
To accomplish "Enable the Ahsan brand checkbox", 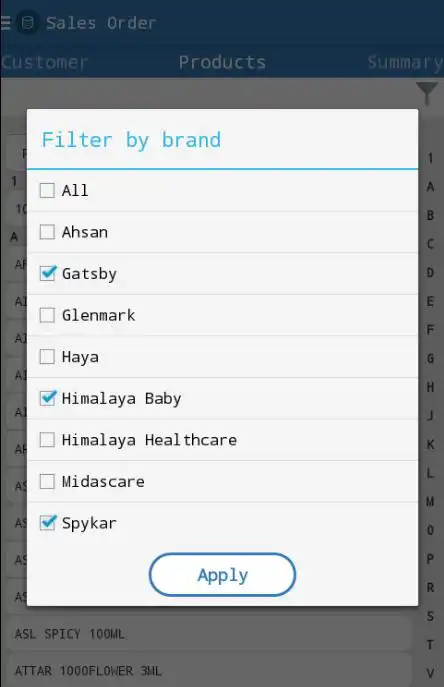I will [47, 232].
